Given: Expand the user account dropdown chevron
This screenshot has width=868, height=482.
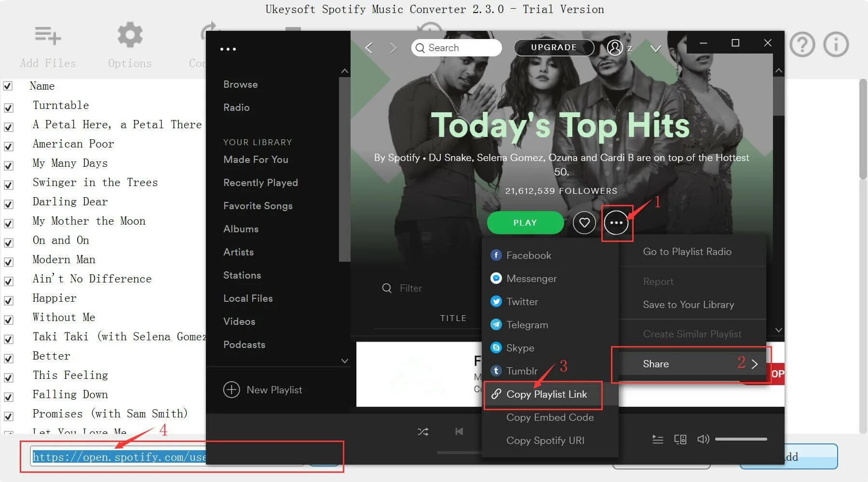Looking at the screenshot, I should click(x=656, y=48).
